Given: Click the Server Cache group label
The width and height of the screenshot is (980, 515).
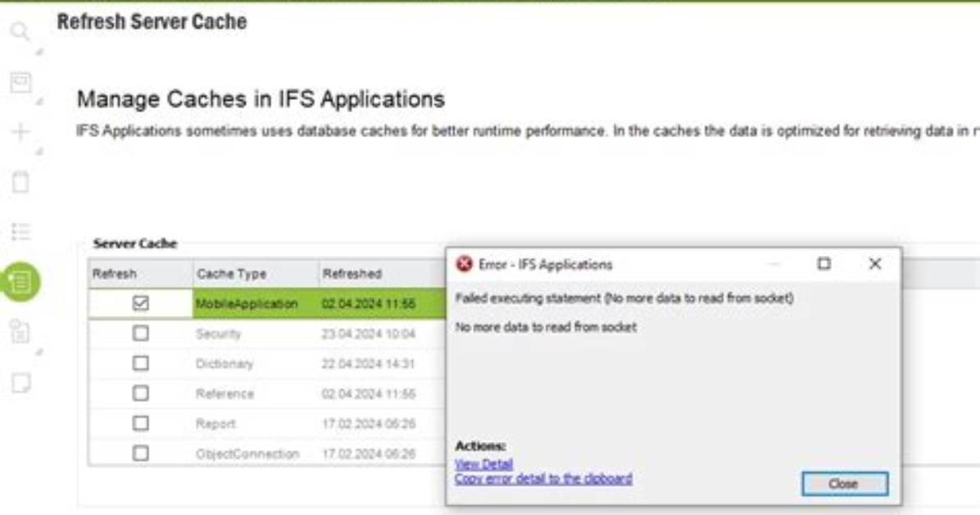Looking at the screenshot, I should click(x=135, y=244).
